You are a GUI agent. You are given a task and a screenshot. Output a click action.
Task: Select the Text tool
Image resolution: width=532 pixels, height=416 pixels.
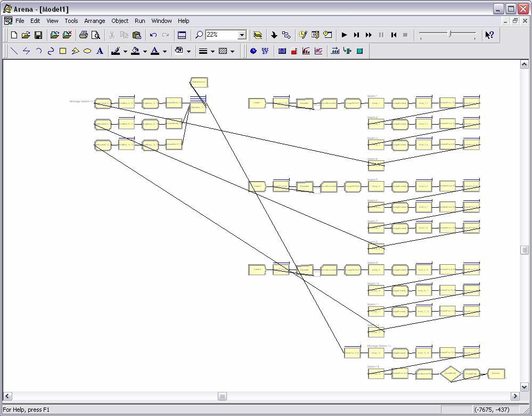(x=100, y=51)
